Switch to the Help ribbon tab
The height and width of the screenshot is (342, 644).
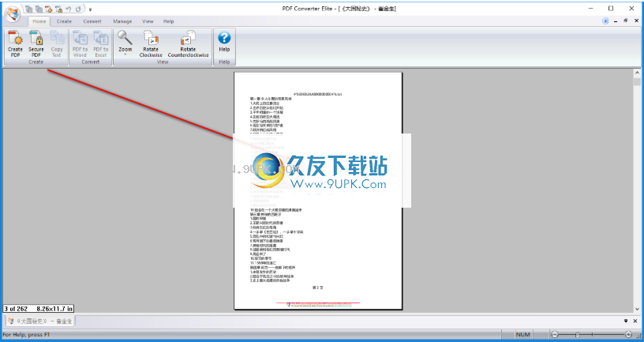[x=168, y=21]
